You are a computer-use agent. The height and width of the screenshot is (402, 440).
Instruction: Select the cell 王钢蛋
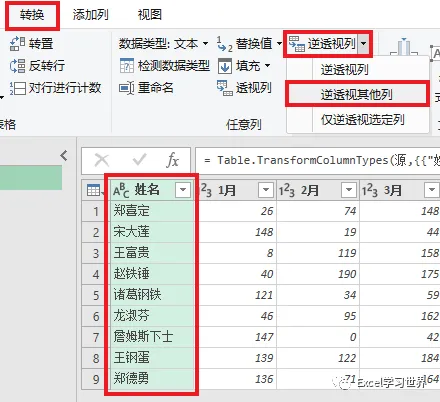[x=152, y=358]
